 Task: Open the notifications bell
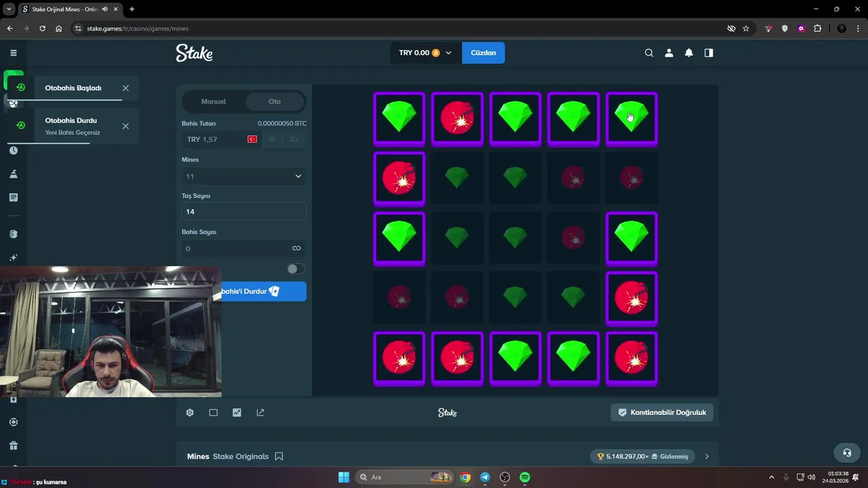689,53
